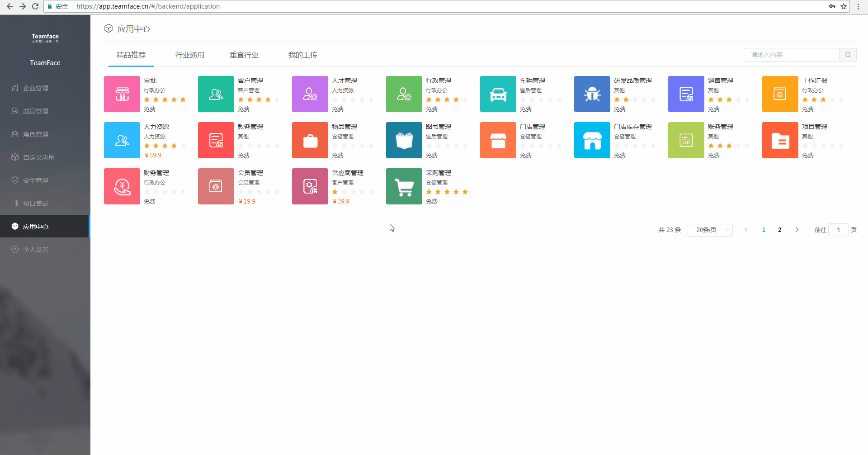Open the 财务管理 app link
The height and width of the screenshot is (455, 868).
[156, 172]
